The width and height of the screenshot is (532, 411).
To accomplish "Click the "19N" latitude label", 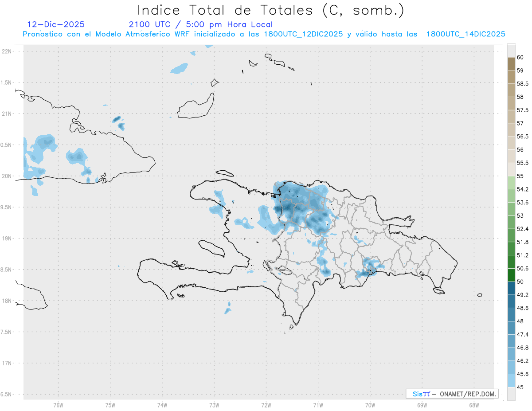I will (x=8, y=239).
